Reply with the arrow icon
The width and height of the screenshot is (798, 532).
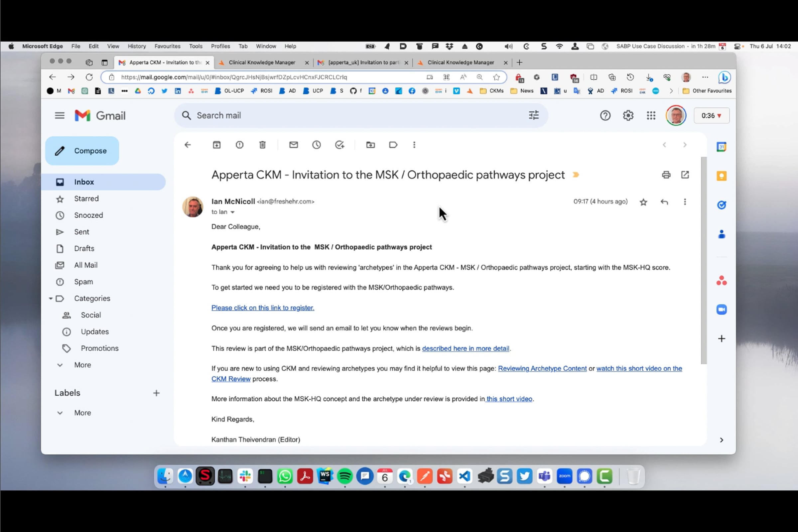tap(664, 202)
